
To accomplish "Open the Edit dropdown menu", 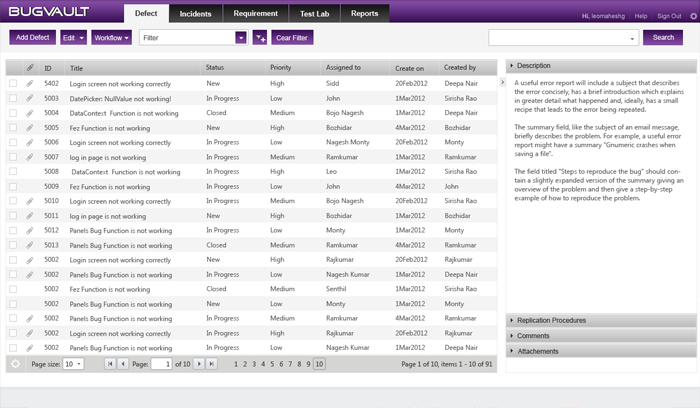I will coord(72,37).
